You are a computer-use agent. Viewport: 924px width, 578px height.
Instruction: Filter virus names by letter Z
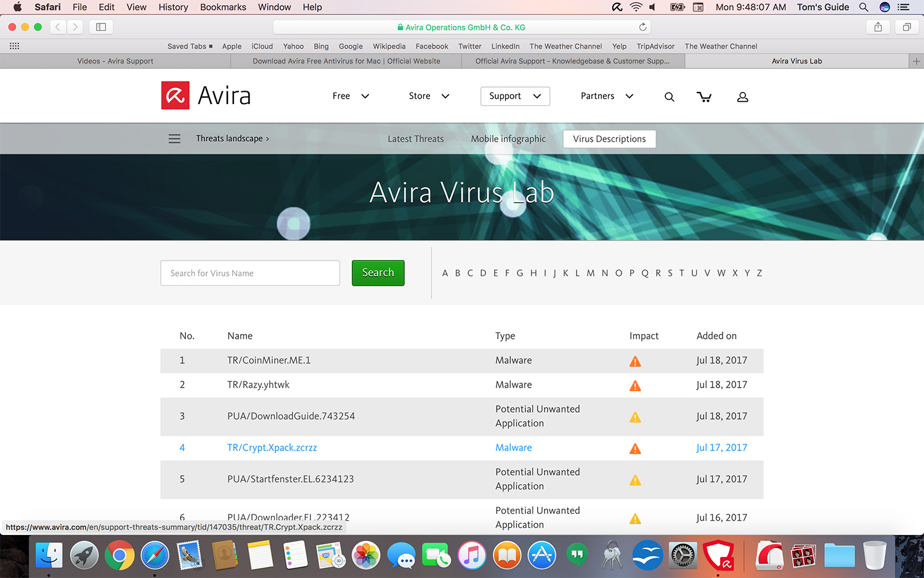click(x=760, y=273)
